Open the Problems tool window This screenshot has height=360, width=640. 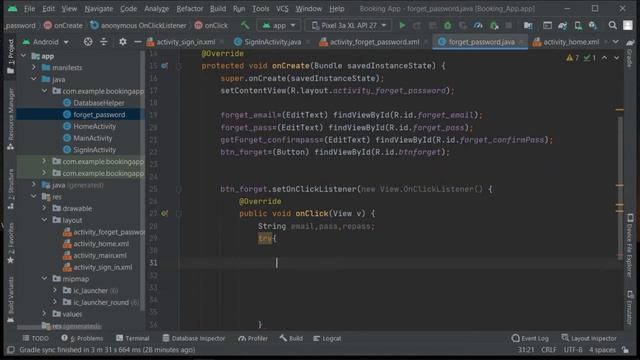(x=82, y=338)
